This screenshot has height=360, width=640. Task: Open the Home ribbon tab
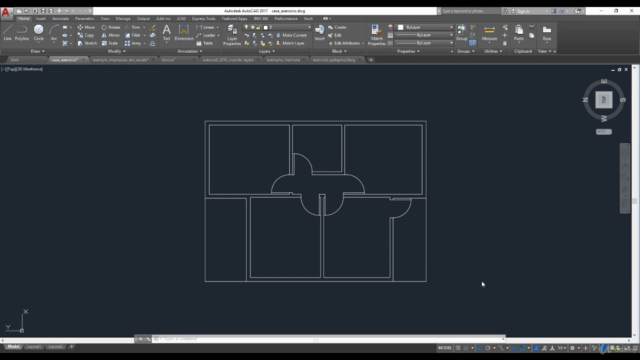[24, 19]
